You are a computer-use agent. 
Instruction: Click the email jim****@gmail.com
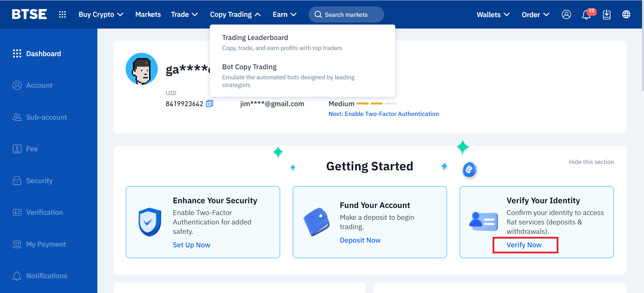tap(272, 104)
